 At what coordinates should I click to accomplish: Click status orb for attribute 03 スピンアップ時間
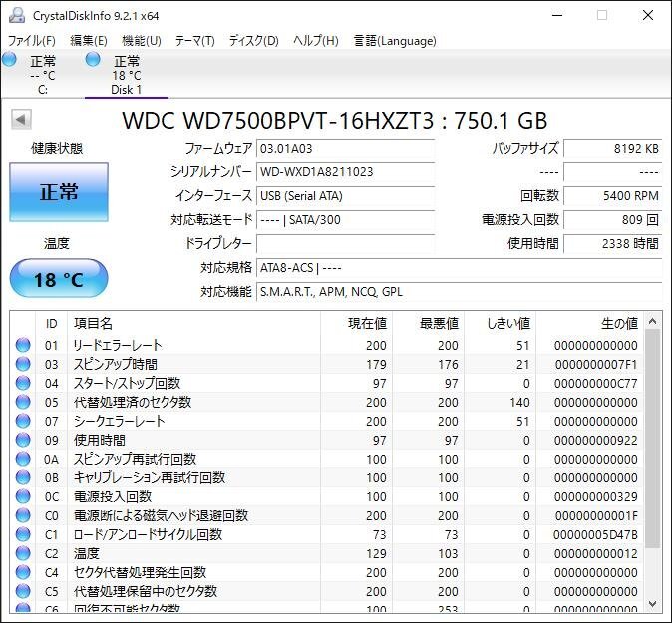pyautogui.click(x=23, y=364)
